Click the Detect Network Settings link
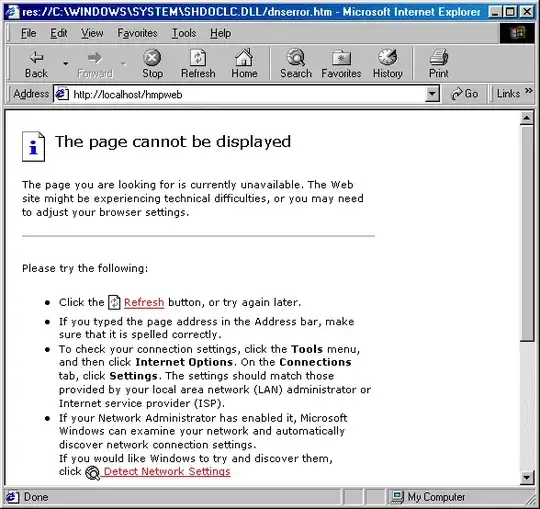The width and height of the screenshot is (540, 509). coord(167,471)
